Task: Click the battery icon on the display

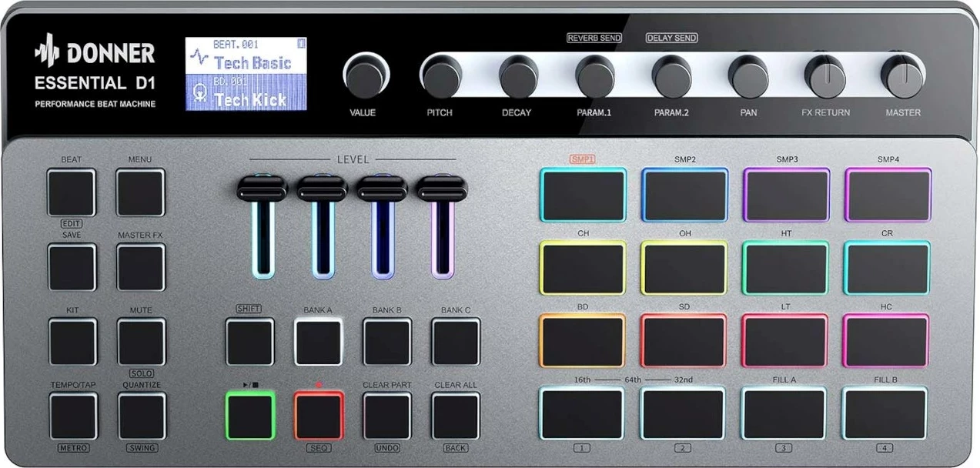Action: (301, 44)
